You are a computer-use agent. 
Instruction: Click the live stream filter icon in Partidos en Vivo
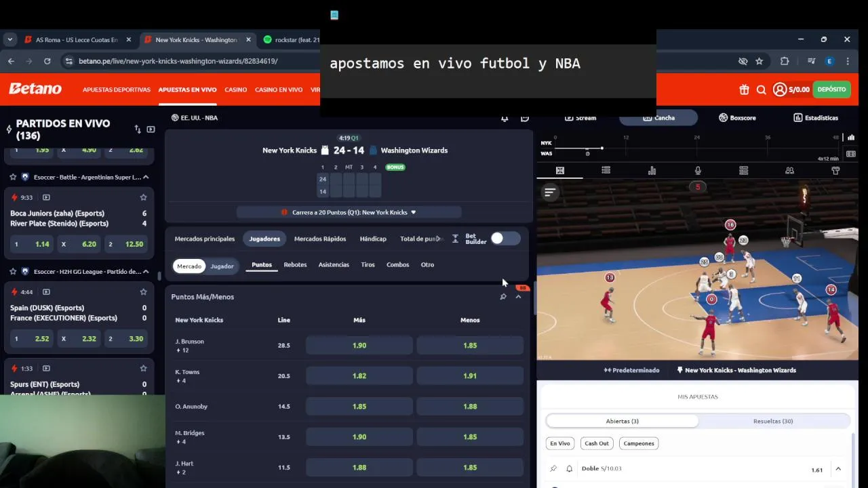pyautogui.click(x=151, y=129)
